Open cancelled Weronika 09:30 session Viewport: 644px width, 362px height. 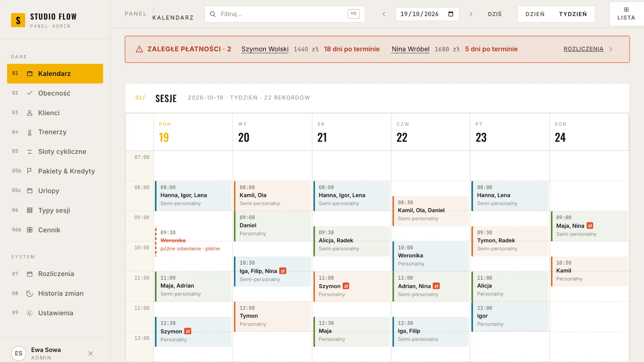click(193, 241)
